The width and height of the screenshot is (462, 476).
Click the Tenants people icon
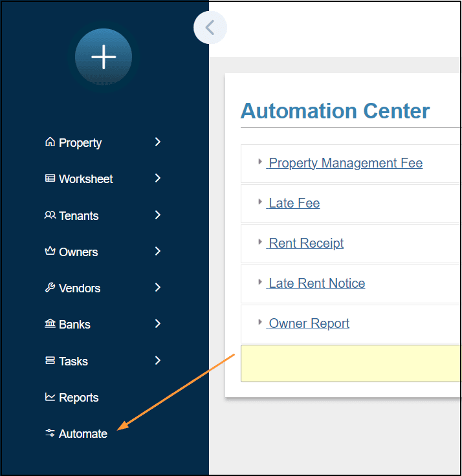click(50, 215)
